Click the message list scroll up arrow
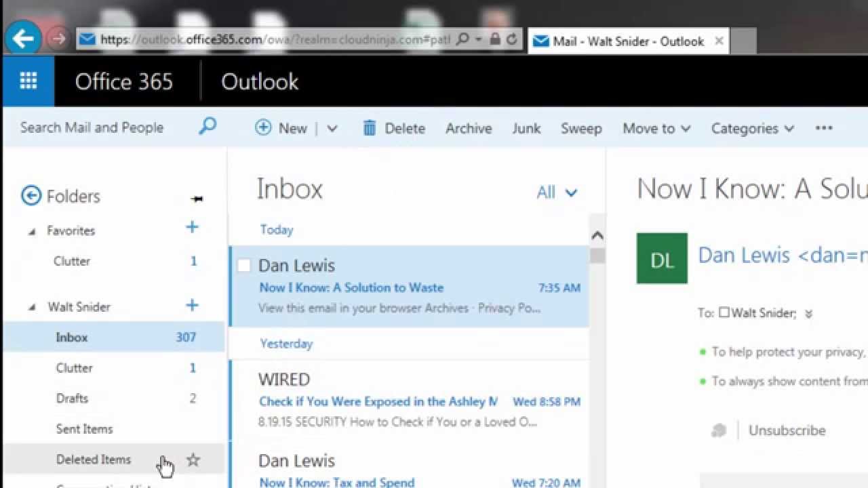 (x=597, y=235)
